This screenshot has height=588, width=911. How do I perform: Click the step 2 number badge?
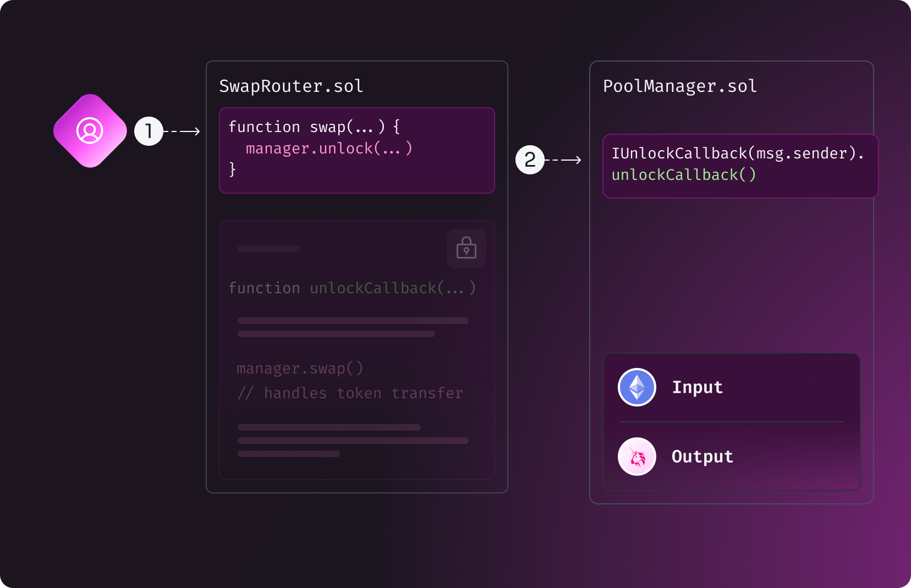click(529, 160)
